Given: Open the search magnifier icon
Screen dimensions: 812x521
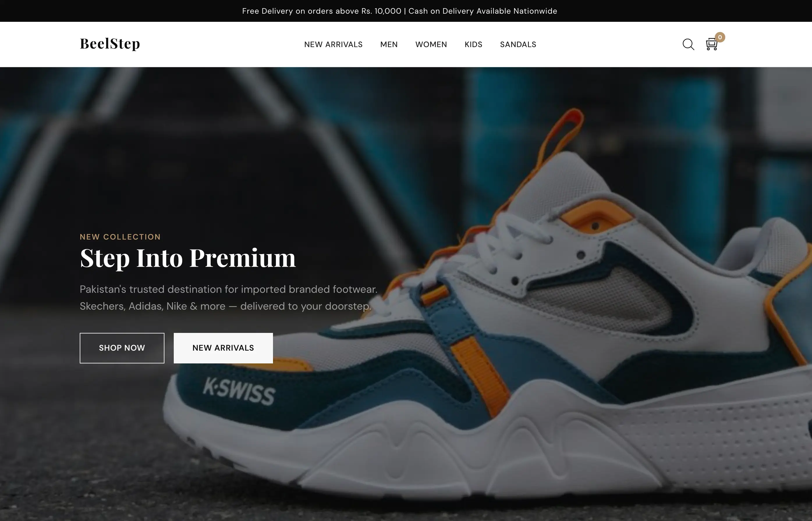Looking at the screenshot, I should coord(688,44).
